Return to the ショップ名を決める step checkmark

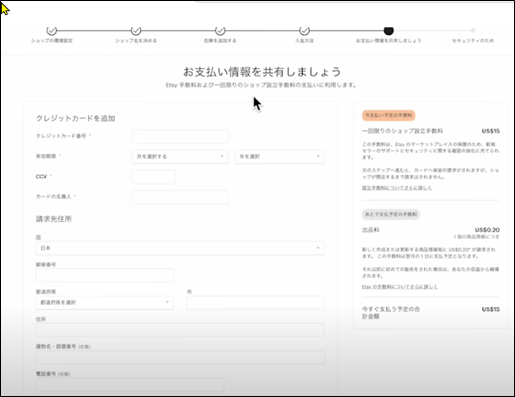tap(136, 31)
